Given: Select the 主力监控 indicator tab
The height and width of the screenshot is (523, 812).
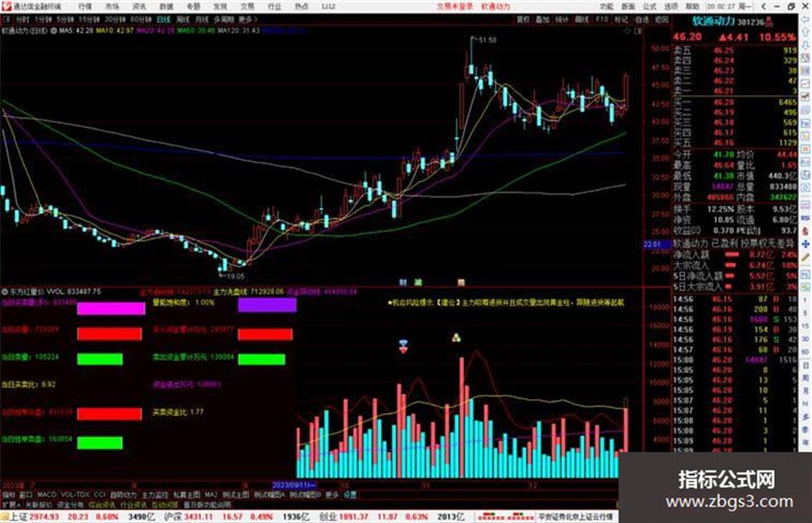Looking at the screenshot, I should tap(155, 495).
